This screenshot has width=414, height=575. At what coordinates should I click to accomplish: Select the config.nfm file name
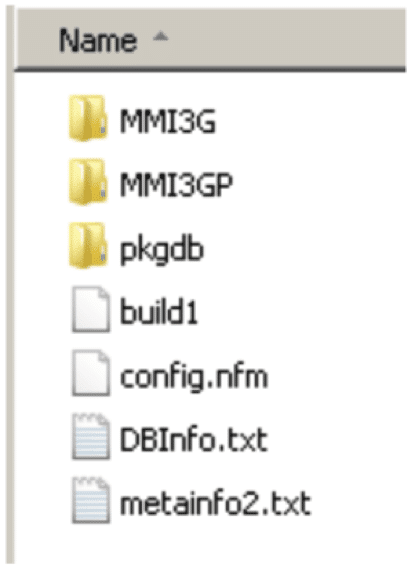pyautogui.click(x=194, y=376)
